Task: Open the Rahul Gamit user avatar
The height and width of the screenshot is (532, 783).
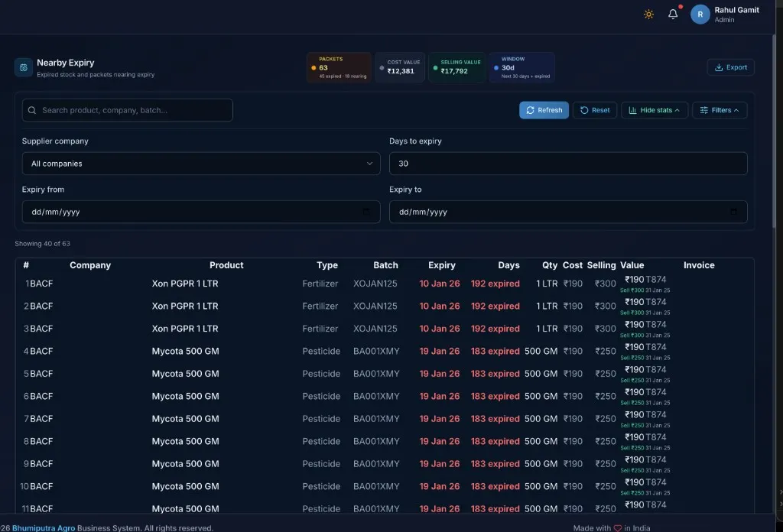Action: [x=700, y=15]
